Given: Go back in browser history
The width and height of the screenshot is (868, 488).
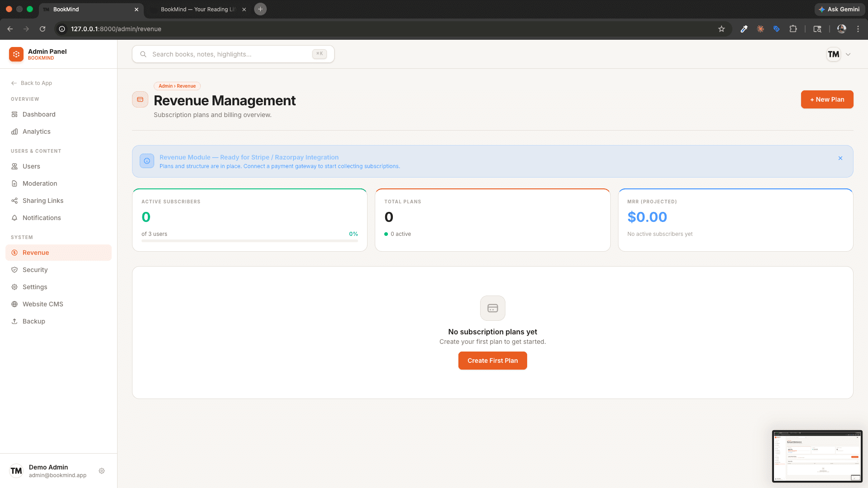Looking at the screenshot, I should coord(10,29).
